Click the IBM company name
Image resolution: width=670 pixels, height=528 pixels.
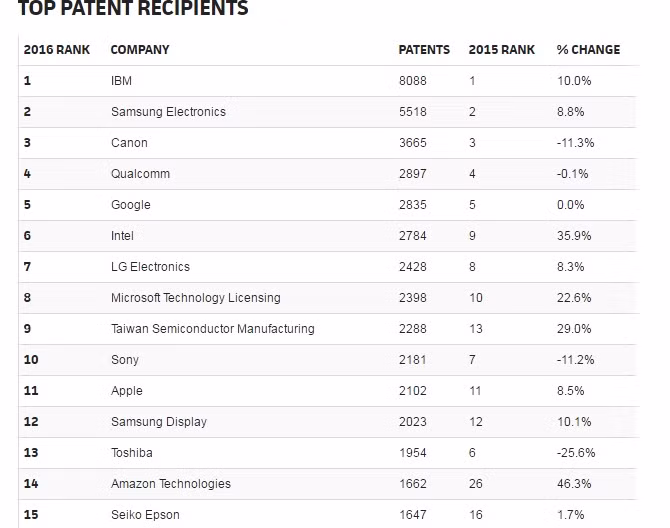click(x=121, y=81)
